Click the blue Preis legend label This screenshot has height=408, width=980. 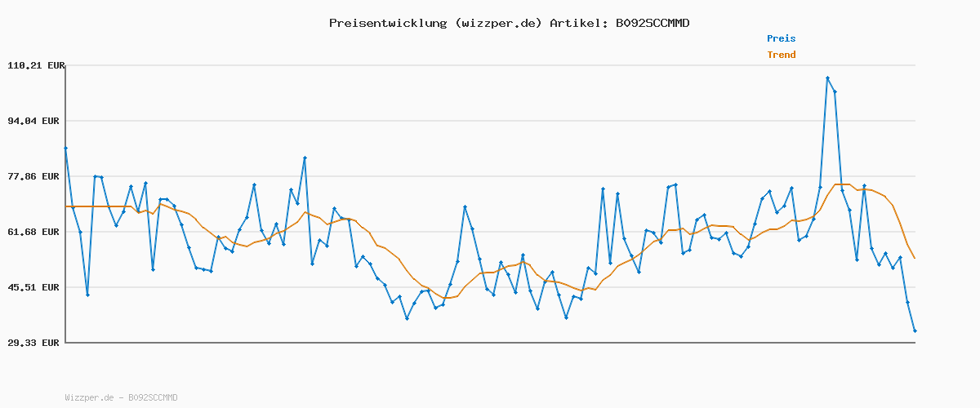tap(781, 38)
